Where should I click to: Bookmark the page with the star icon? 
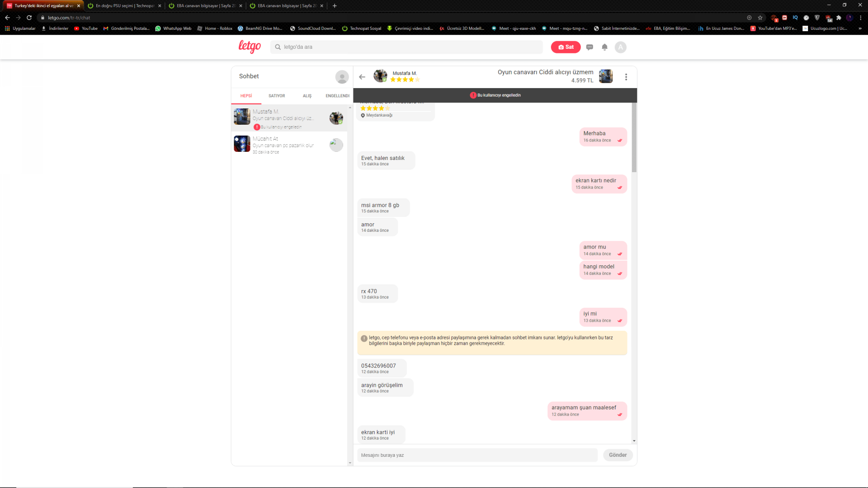(x=760, y=18)
